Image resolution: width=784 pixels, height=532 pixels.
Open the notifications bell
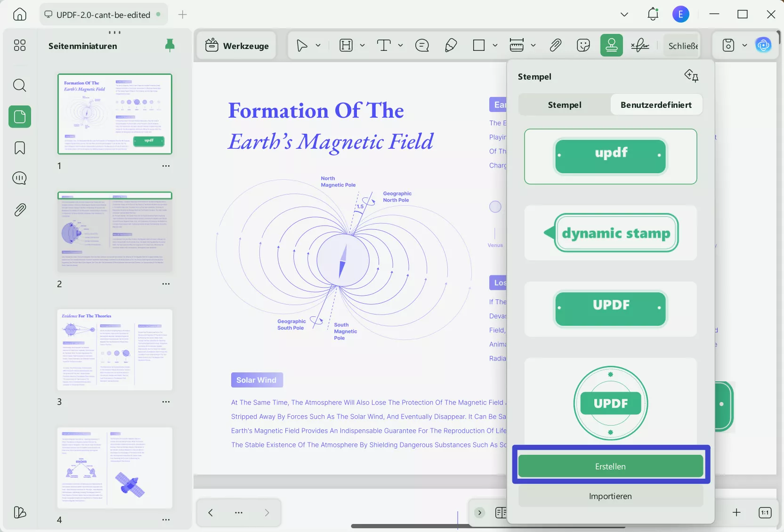pyautogui.click(x=653, y=14)
